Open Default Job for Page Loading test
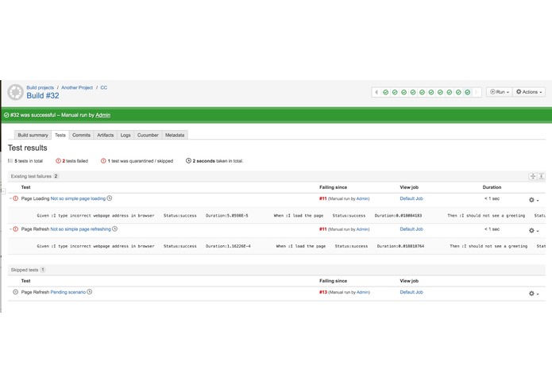The image size is (552, 392). click(411, 198)
